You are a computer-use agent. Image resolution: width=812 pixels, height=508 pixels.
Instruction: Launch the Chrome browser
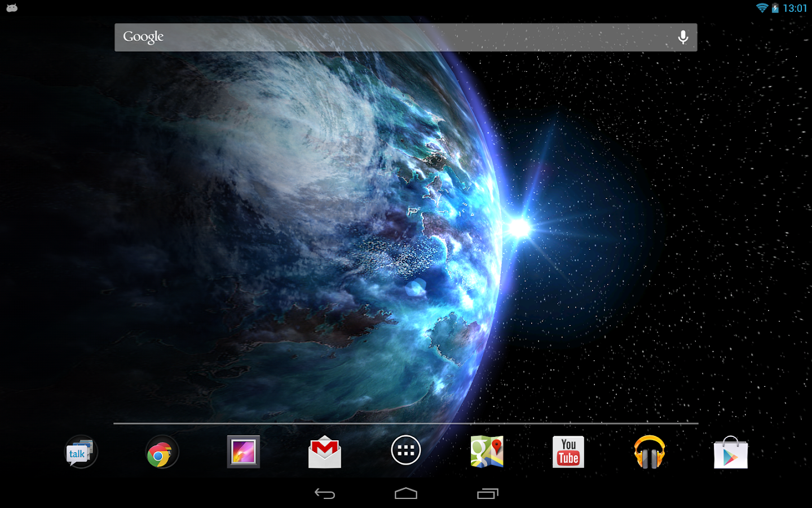pos(162,452)
